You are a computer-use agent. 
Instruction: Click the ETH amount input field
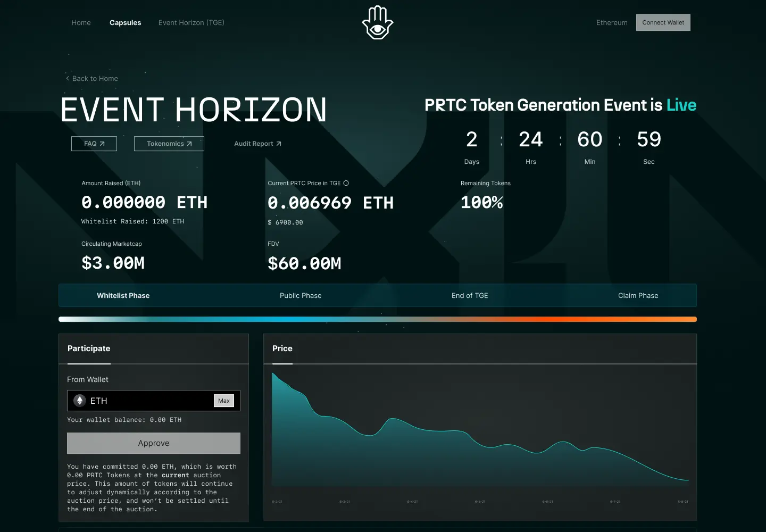(x=154, y=401)
